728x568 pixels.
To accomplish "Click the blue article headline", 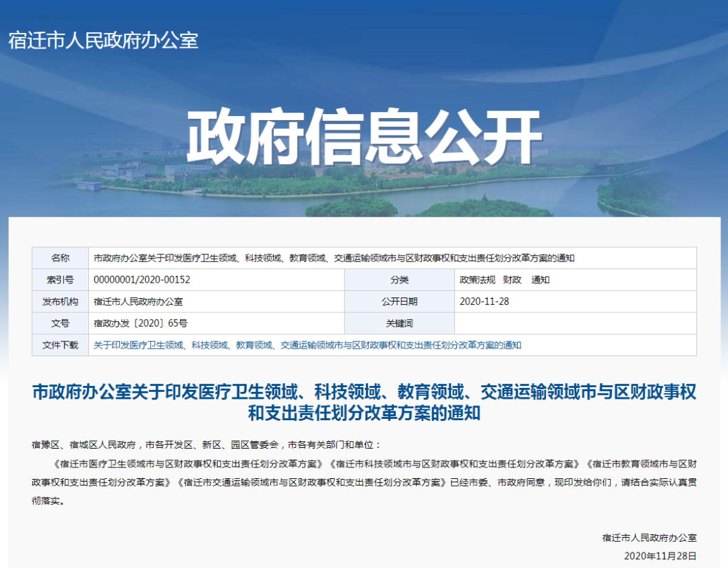I will point(364,402).
